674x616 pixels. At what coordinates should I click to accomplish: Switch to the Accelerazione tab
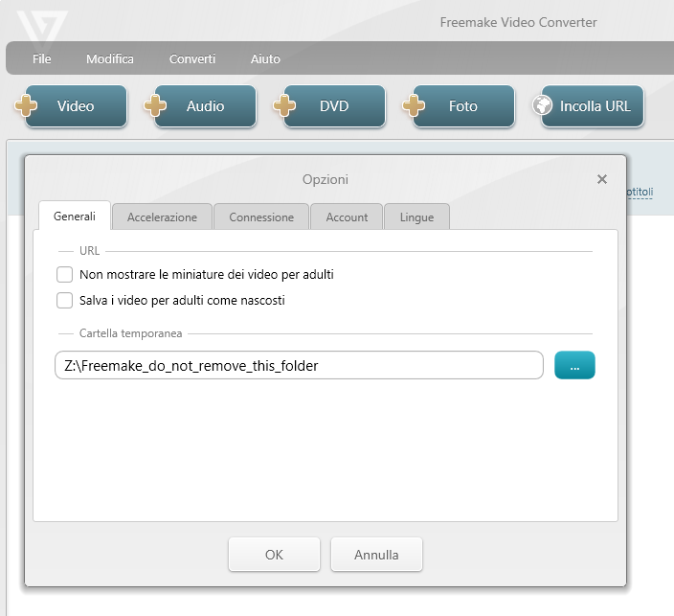click(x=162, y=217)
